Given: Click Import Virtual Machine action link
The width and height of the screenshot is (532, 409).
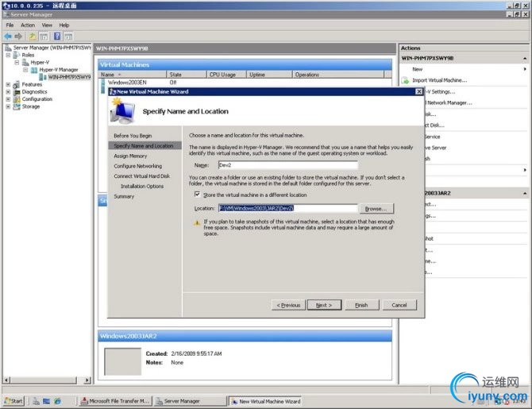Looking at the screenshot, I should tap(440, 80).
